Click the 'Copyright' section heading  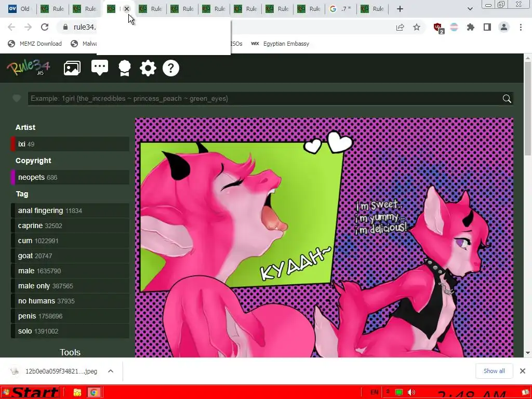point(33,161)
